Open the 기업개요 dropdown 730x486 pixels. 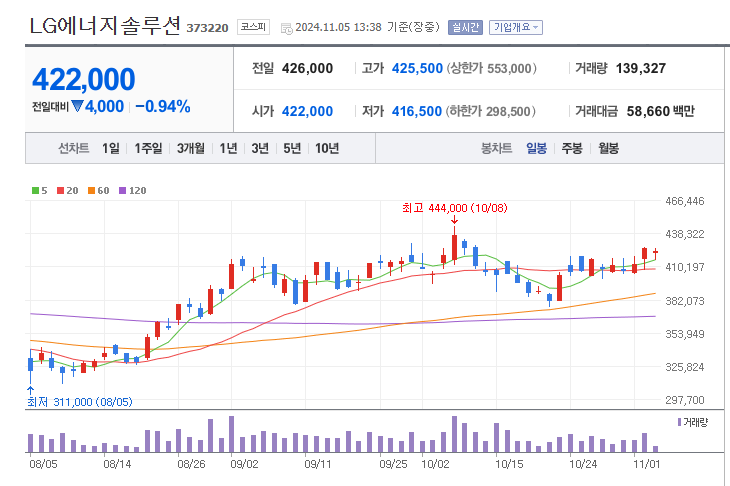click(x=515, y=27)
